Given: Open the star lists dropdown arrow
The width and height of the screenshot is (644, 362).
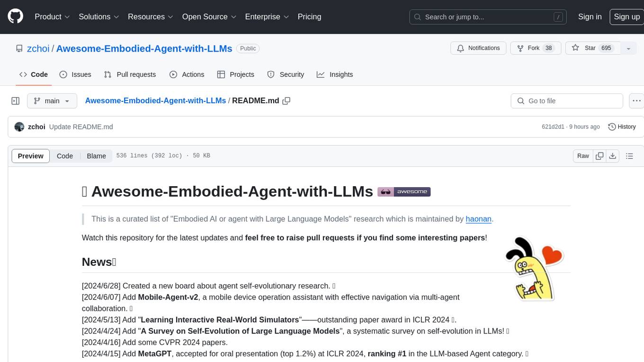Looking at the screenshot, I should pos(628,48).
